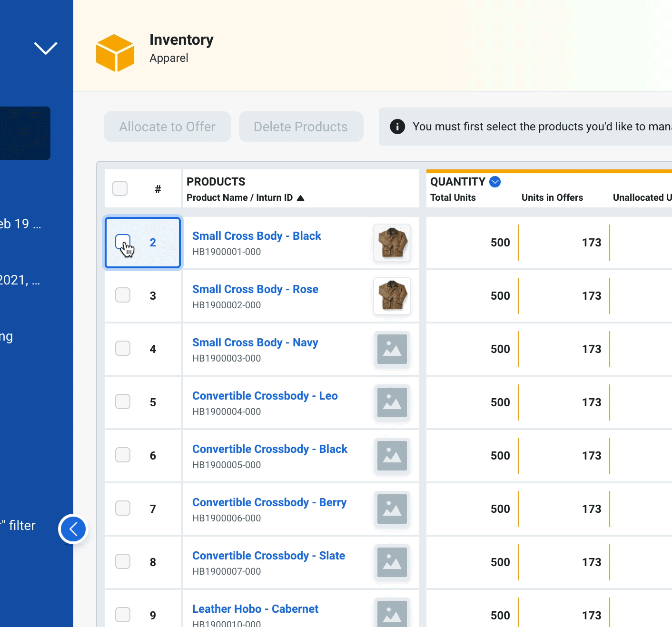Click the sidebar item showing '2021, ...'
This screenshot has height=627, width=672.
click(20, 280)
